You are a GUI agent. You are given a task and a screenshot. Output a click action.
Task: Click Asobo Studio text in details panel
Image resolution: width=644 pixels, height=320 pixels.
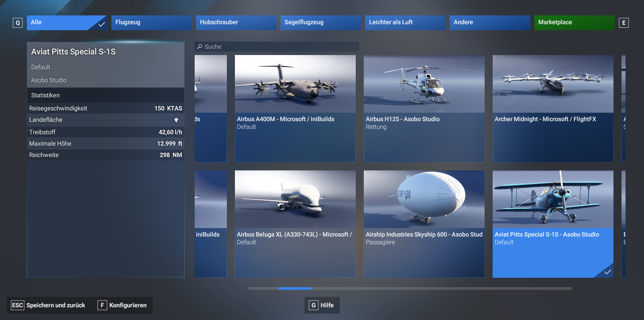(x=49, y=80)
